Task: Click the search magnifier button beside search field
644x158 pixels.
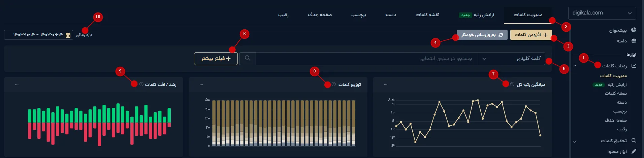Action: pyautogui.click(x=248, y=58)
